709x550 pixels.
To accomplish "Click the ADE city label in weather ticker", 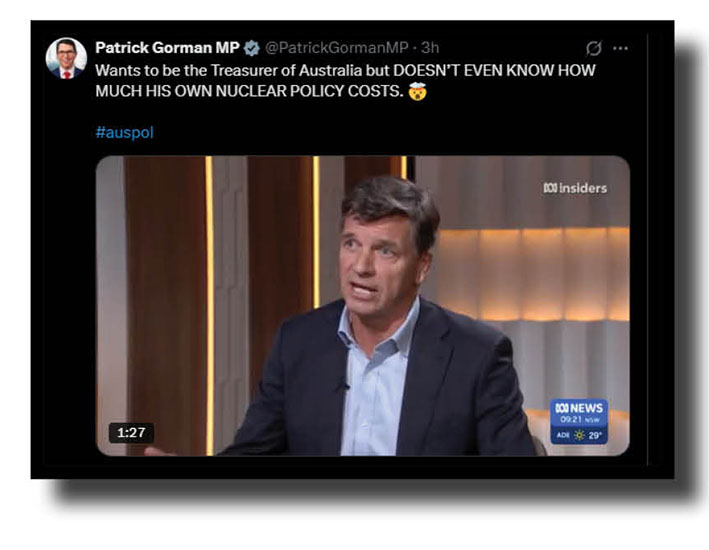I will coord(563,435).
